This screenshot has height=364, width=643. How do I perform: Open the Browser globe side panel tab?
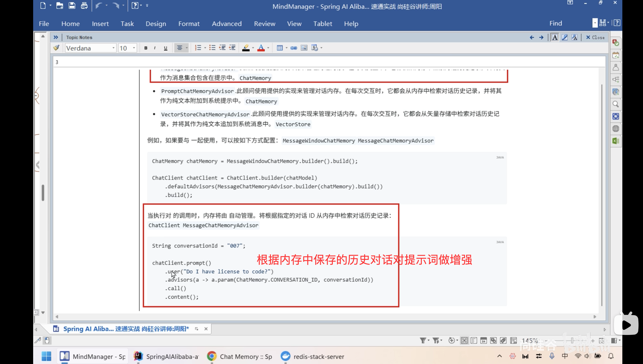616,128
